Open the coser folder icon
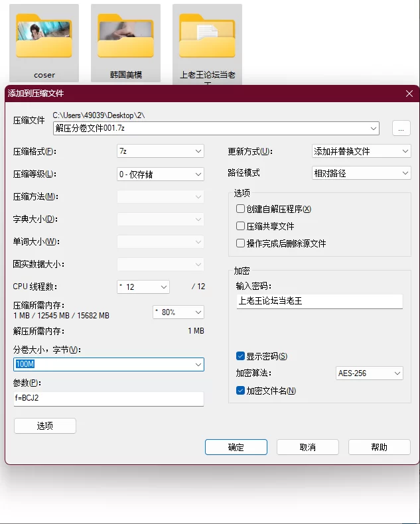The image size is (420, 524). point(44,36)
